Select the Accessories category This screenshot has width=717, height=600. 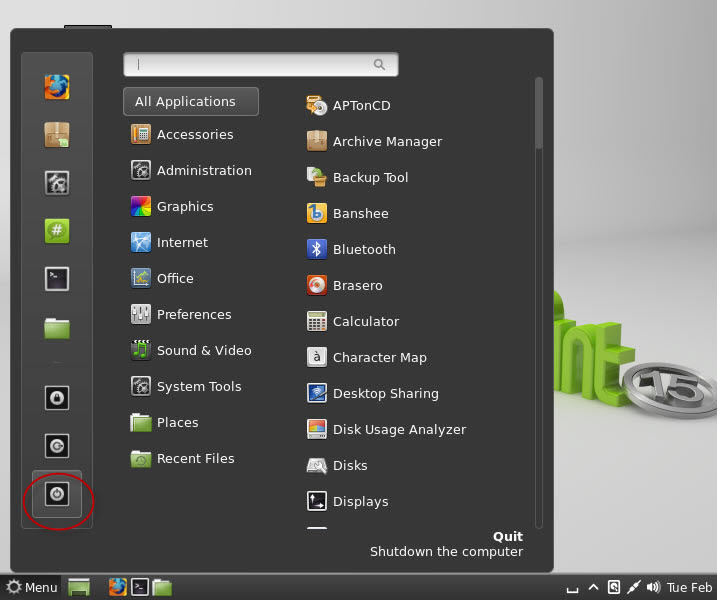click(182, 134)
